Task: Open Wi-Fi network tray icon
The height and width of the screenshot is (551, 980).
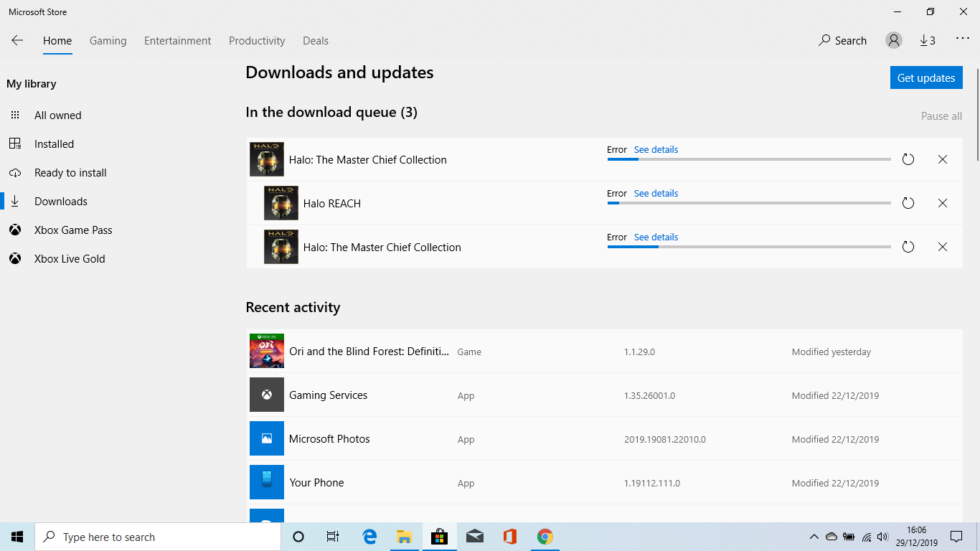Action: pyautogui.click(x=867, y=537)
